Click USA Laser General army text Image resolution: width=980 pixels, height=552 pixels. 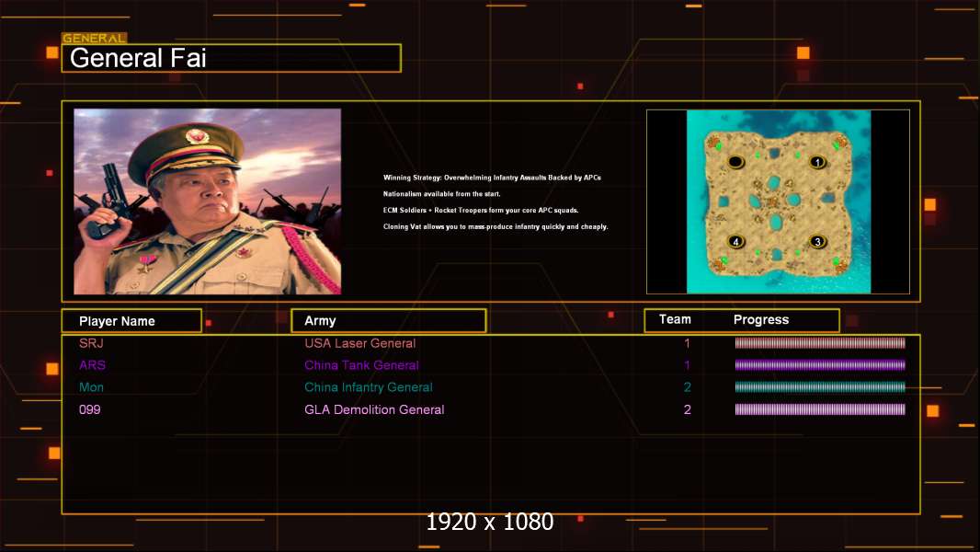tap(360, 343)
